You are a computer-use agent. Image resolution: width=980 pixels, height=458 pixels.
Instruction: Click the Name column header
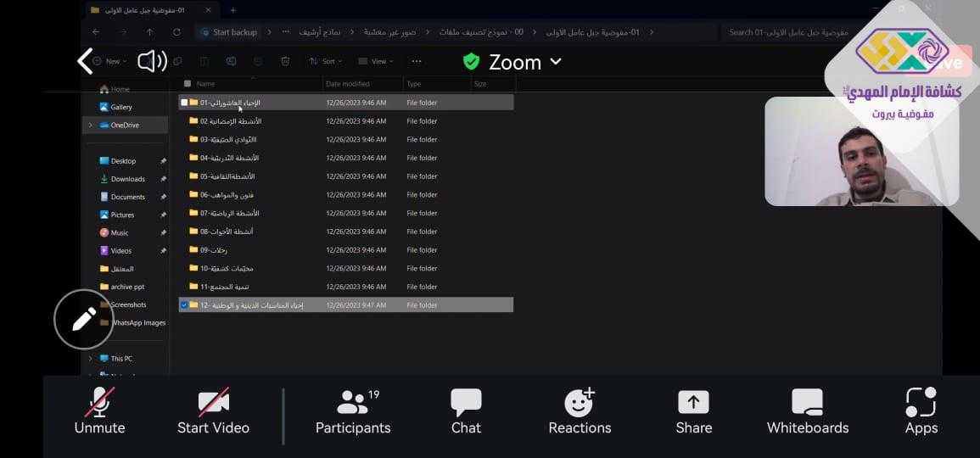pyautogui.click(x=206, y=84)
